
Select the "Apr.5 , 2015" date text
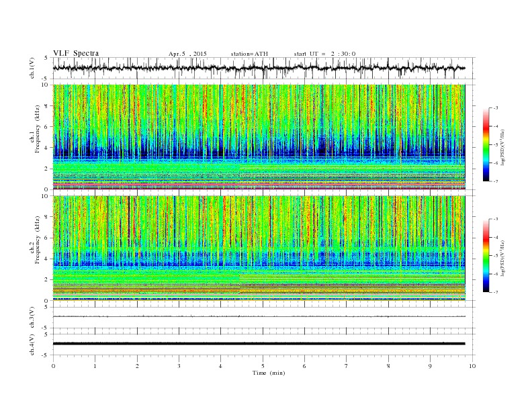187,54
